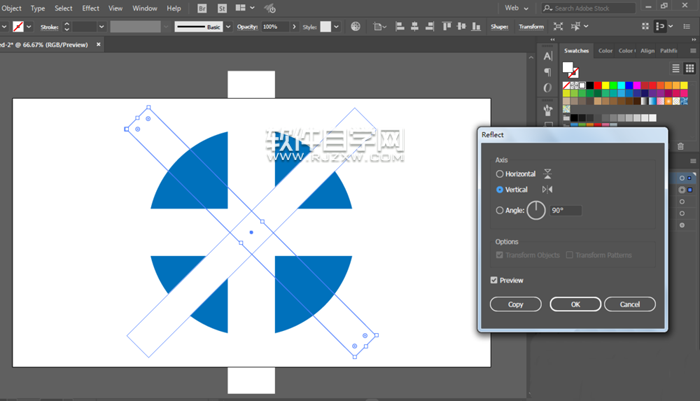This screenshot has height=401, width=700.
Task: Click the Adobe Stock St icon
Action: click(x=222, y=8)
